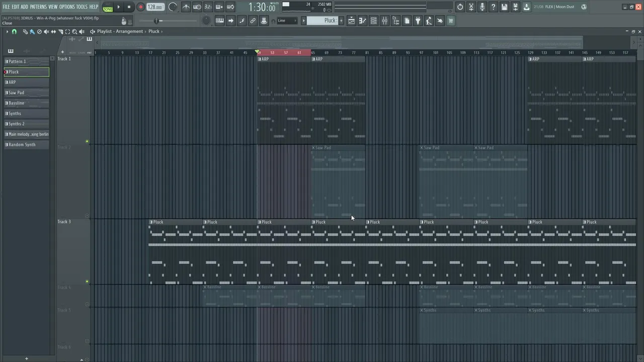This screenshot has height=362, width=644.
Task: Mute Track 1 using green dot
Action: 87,141
